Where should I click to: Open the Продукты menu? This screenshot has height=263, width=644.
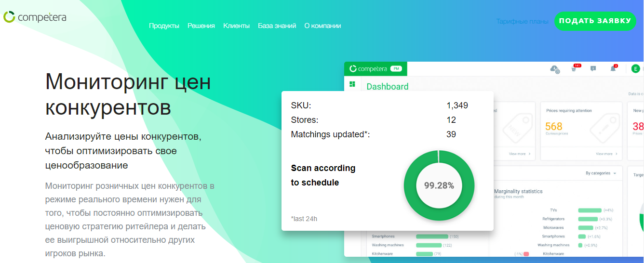pos(164,26)
